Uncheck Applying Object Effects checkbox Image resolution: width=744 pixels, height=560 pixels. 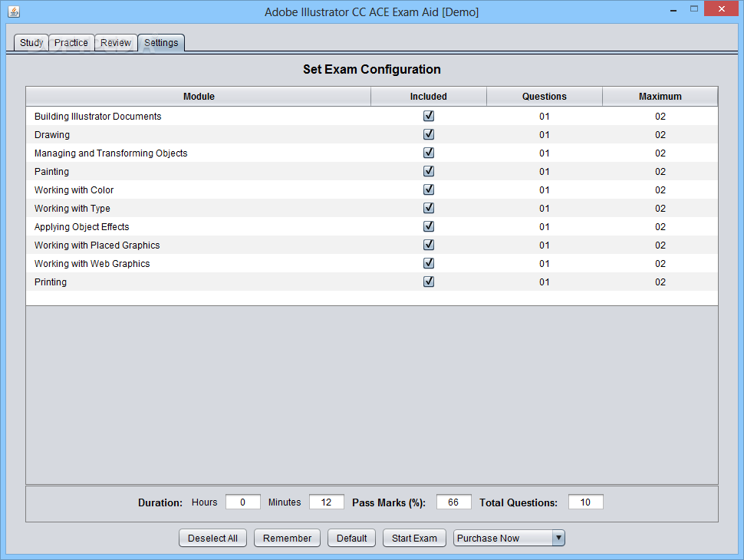[x=429, y=226]
